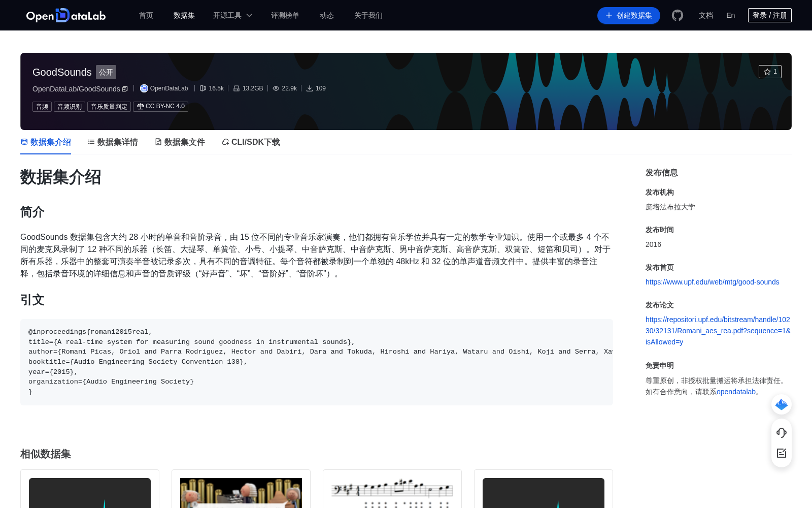Click the 相似数据集 heading
Viewport: 812px width, 508px height.
pyautogui.click(x=46, y=454)
